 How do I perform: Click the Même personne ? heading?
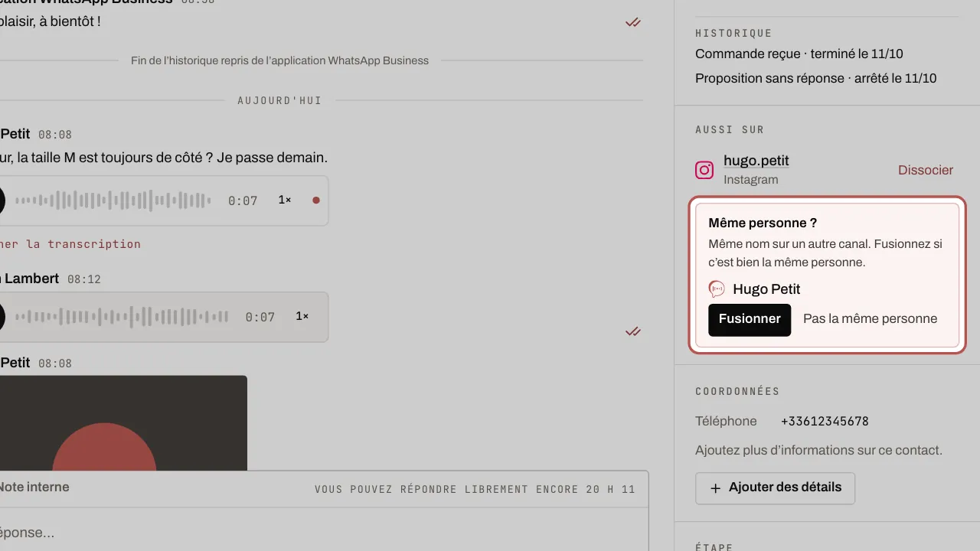pyautogui.click(x=763, y=223)
